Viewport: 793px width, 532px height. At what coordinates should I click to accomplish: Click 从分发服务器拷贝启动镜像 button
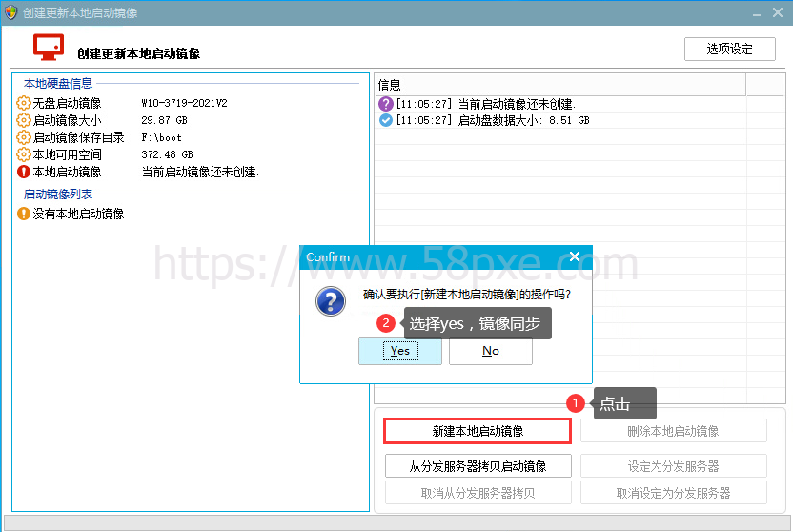click(x=478, y=466)
